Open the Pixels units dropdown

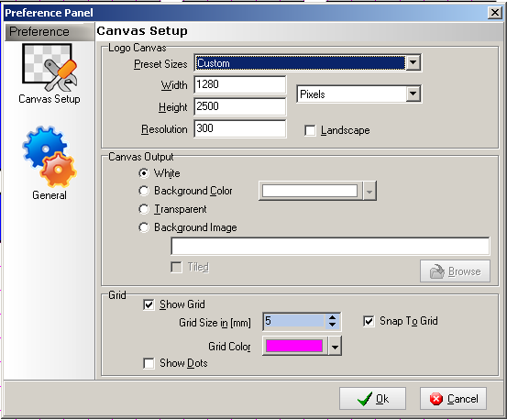pos(413,94)
